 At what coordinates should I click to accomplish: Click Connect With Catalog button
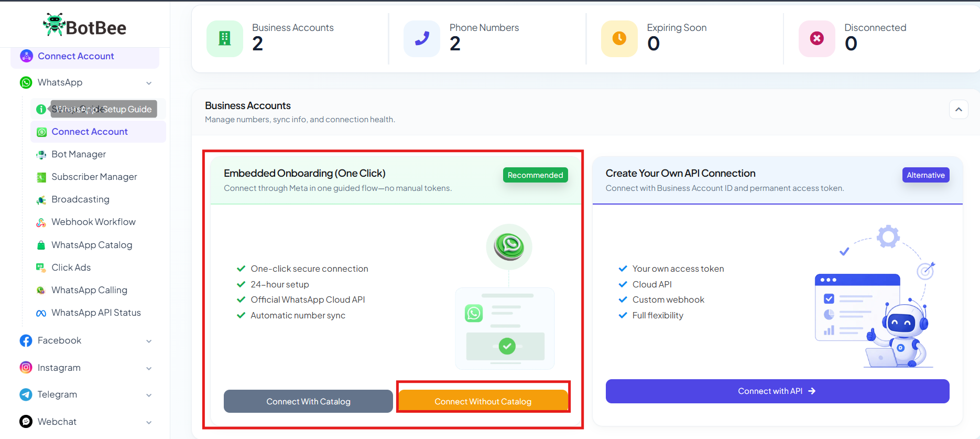(308, 401)
